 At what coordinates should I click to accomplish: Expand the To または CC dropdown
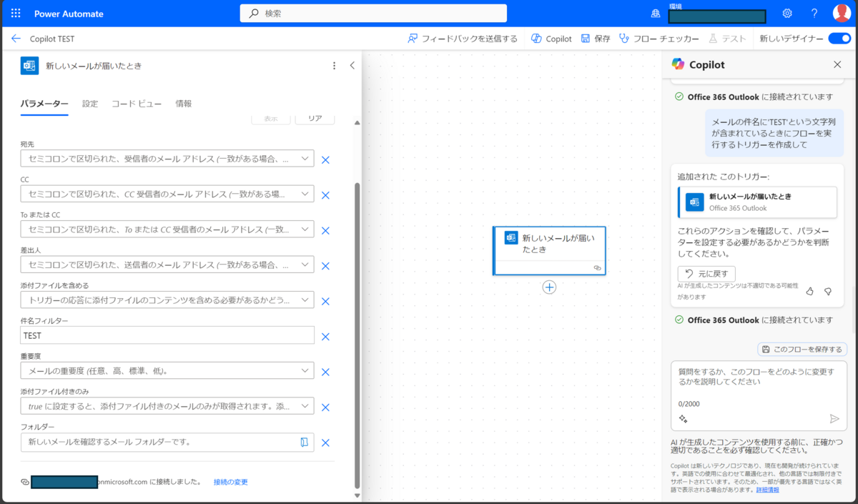point(305,229)
